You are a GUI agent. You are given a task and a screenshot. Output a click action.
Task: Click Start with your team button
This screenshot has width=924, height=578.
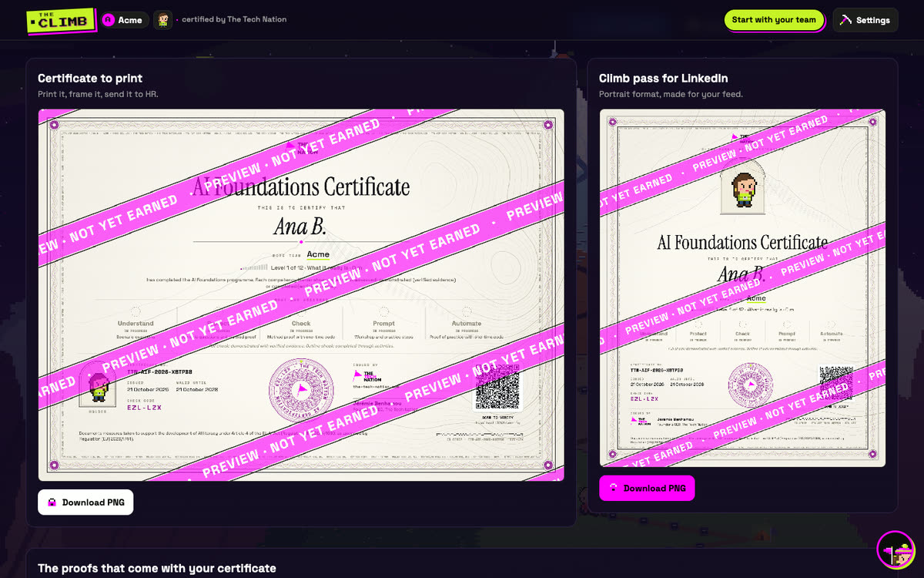774,20
